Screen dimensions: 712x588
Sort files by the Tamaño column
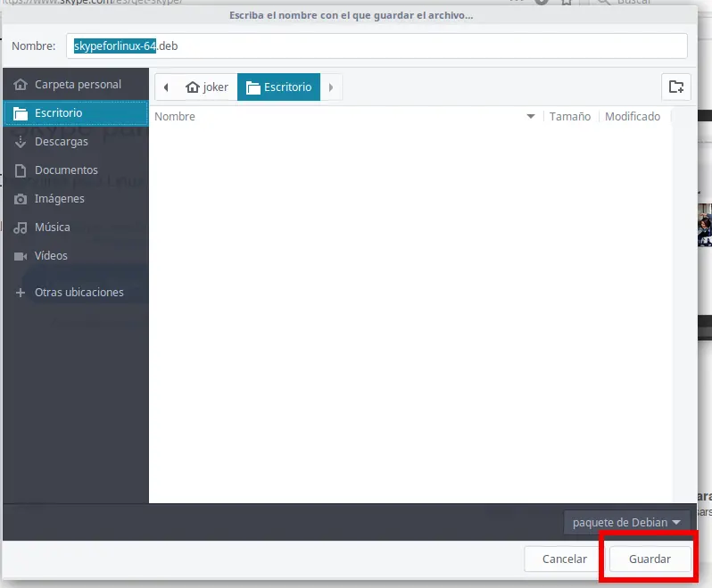pos(570,117)
